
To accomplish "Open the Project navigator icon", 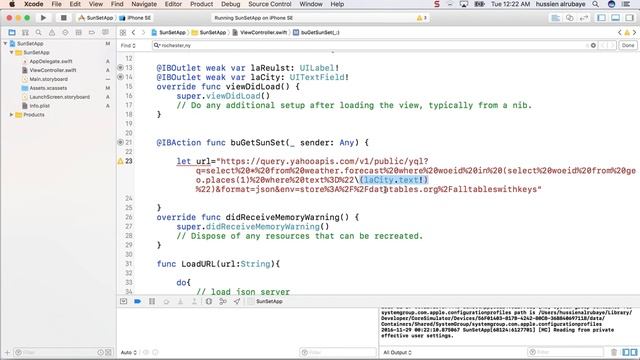I will point(12,32).
